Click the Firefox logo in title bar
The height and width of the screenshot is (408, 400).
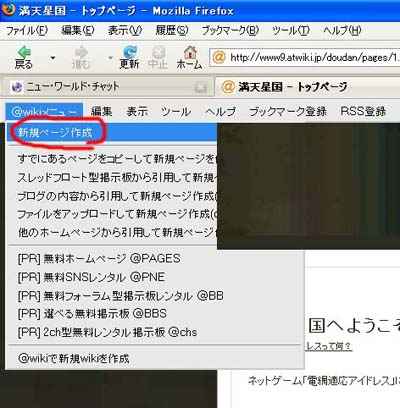8,10
